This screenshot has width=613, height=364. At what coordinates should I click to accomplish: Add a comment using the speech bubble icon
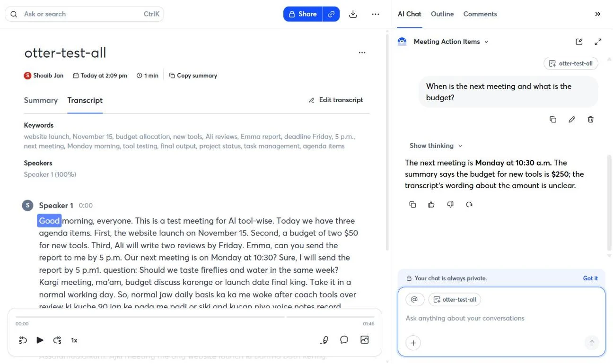click(344, 340)
